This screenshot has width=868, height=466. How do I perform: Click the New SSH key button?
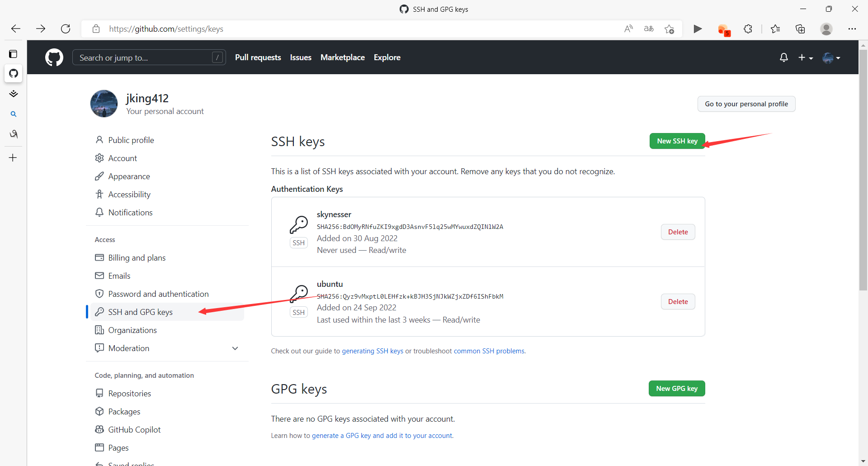[x=677, y=141]
